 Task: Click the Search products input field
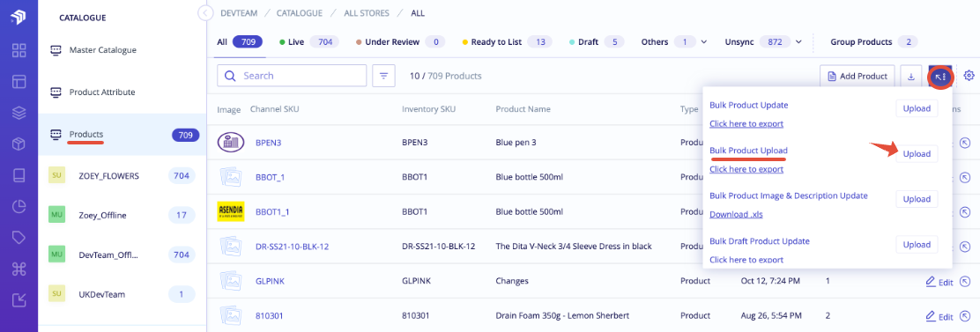[292, 76]
